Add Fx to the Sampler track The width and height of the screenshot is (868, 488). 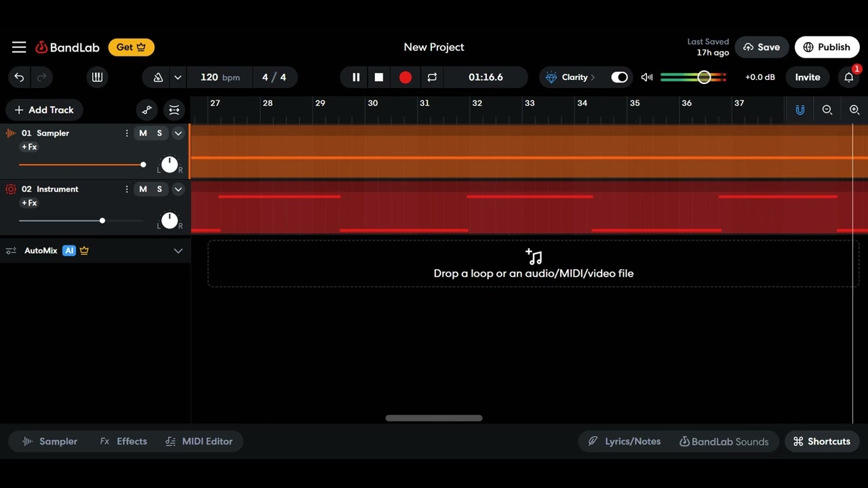pos(29,147)
